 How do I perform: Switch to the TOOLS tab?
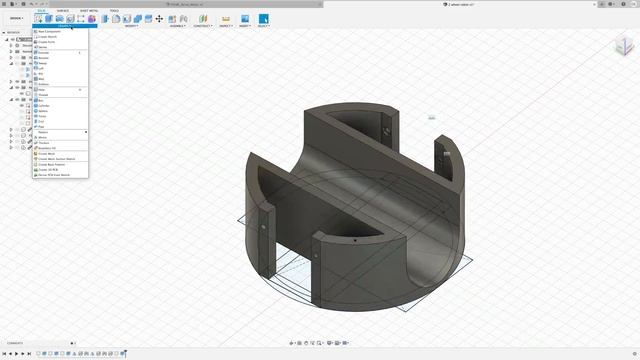click(x=114, y=11)
